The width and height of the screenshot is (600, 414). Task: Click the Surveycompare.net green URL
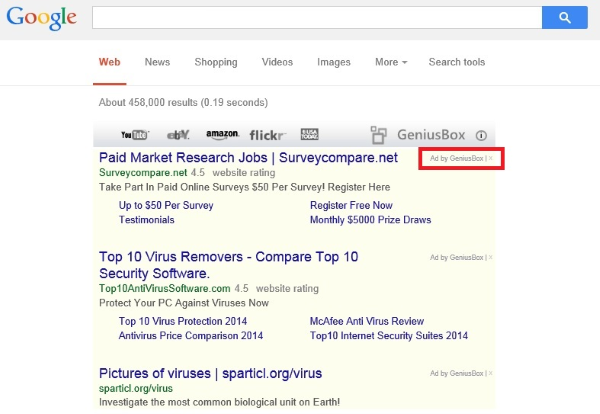point(143,173)
